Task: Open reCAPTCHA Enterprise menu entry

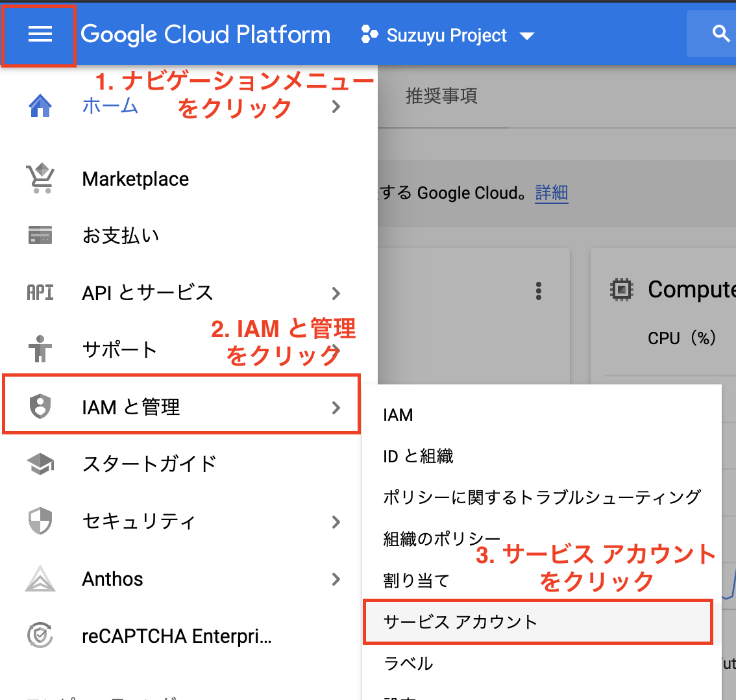Action: [x=177, y=636]
